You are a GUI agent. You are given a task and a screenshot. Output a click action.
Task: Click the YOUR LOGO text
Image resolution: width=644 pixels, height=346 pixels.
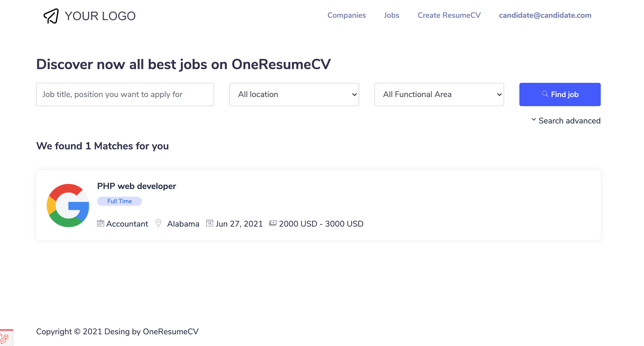100,16
